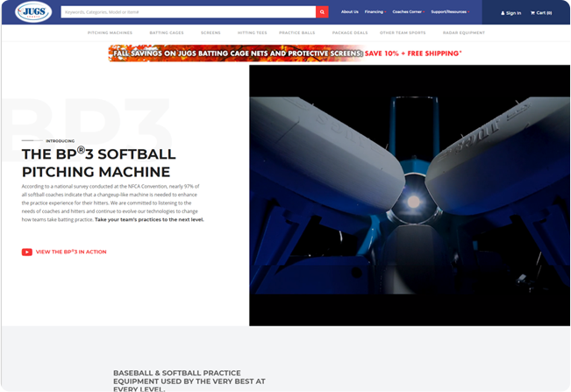
Task: Expand the Support/Resources dropdown
Action: 449,12
